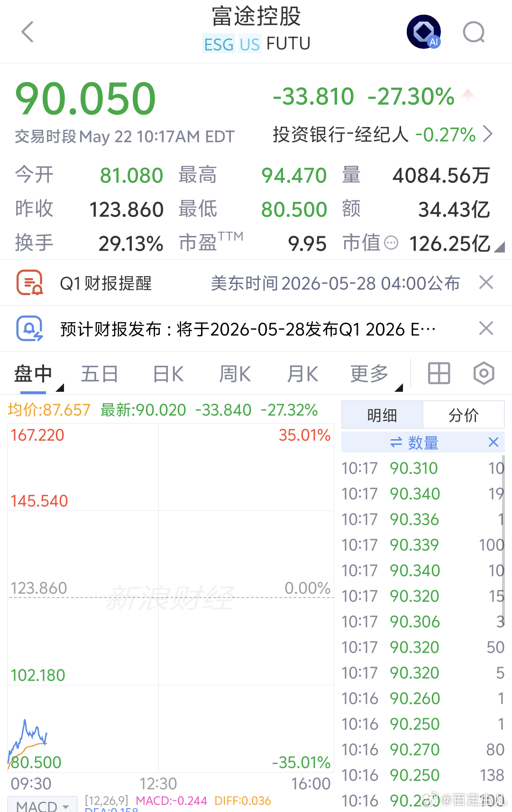512x812 pixels.
Task: Tap the MACD:-0.244 indicator value
Action: pyautogui.click(x=171, y=801)
